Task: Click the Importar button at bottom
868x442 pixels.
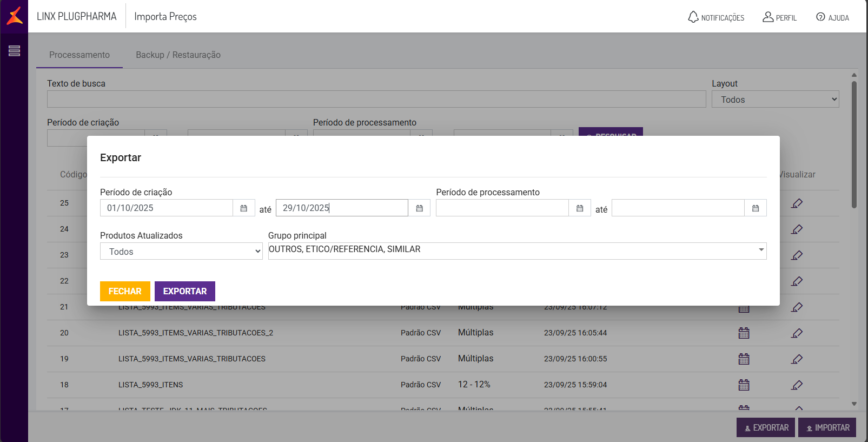Action: (827, 427)
